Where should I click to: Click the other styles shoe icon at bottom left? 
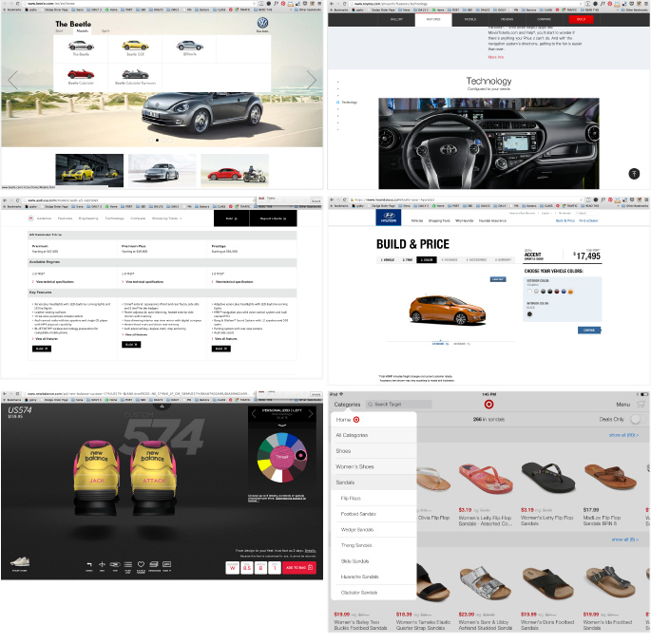pyautogui.click(x=20, y=562)
